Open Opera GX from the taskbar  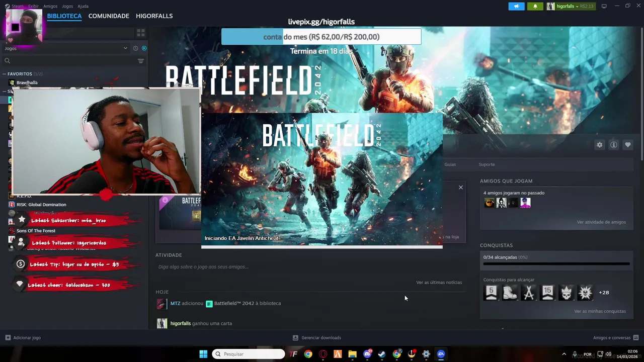pyautogui.click(x=323, y=354)
